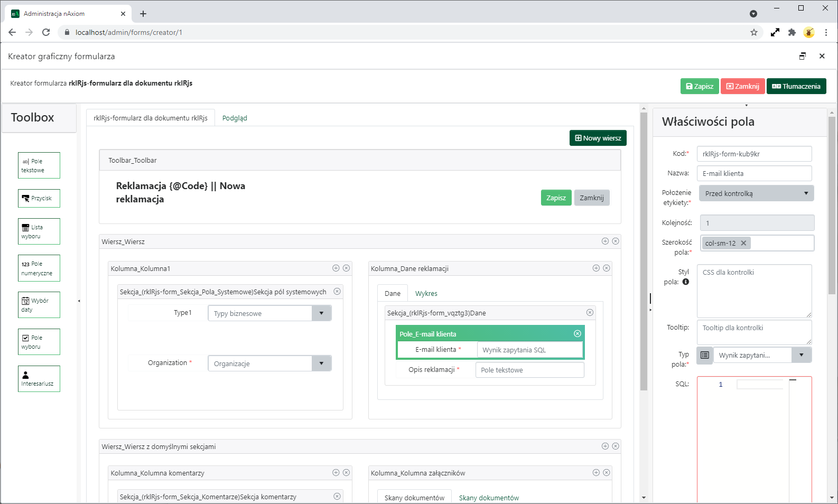Click the Pole tekstowe toolbox item
The image size is (838, 504).
click(x=39, y=165)
